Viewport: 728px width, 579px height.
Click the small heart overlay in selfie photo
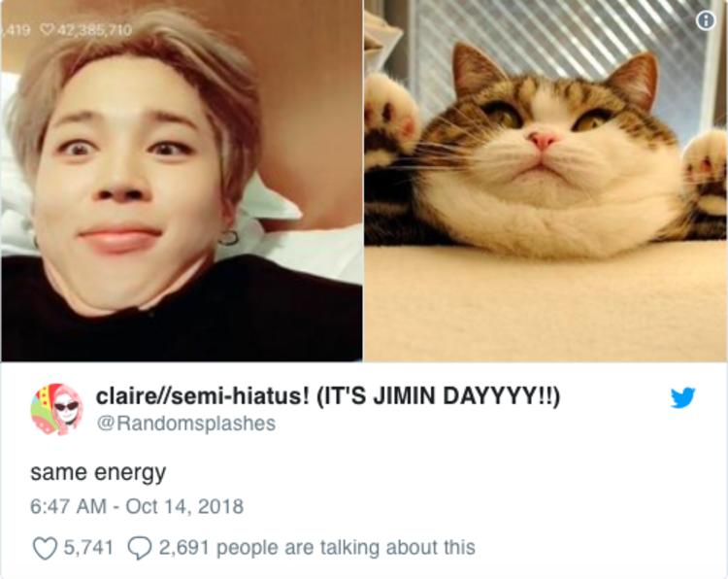(46, 30)
